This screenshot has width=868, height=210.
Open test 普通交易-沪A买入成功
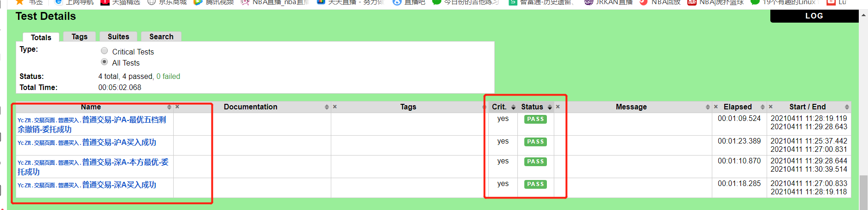pos(119,143)
